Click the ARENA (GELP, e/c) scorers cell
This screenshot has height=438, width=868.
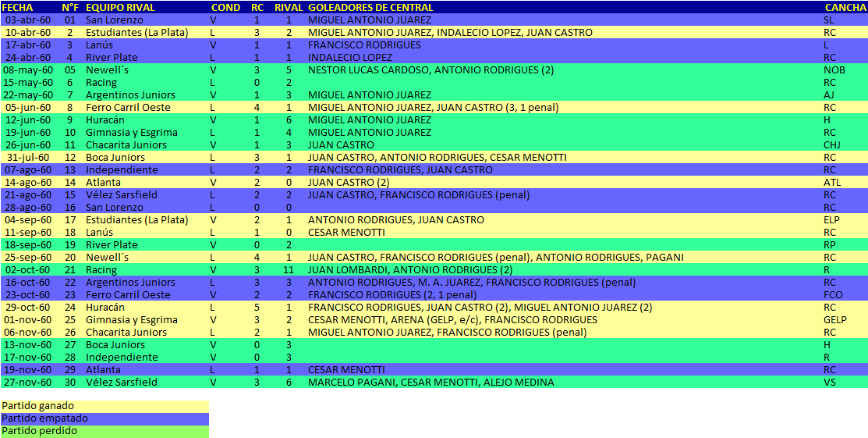point(452,319)
